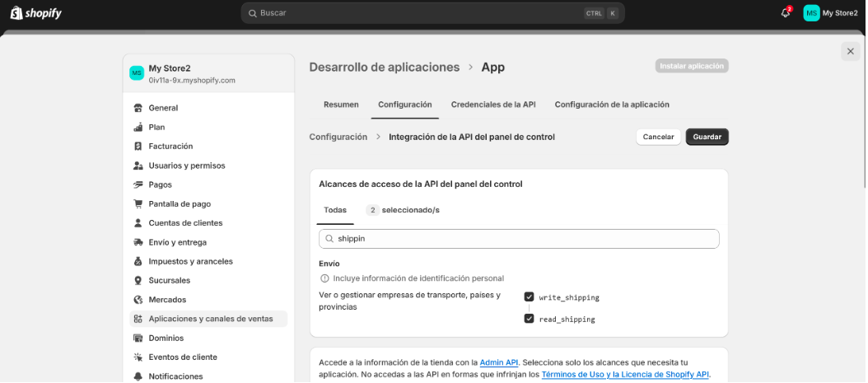The image size is (868, 383).
Task: Click the scope search field containing shippin
Action: [519, 239]
